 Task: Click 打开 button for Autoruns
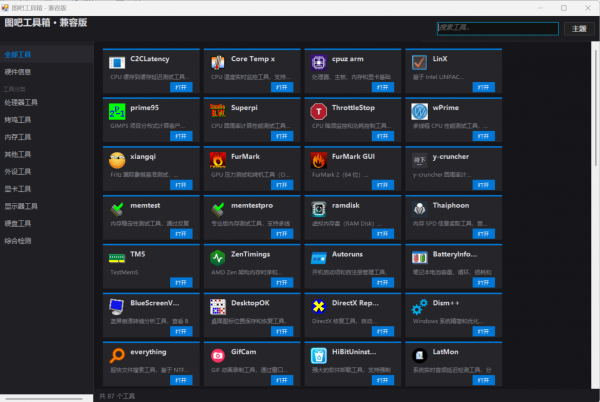click(x=383, y=283)
